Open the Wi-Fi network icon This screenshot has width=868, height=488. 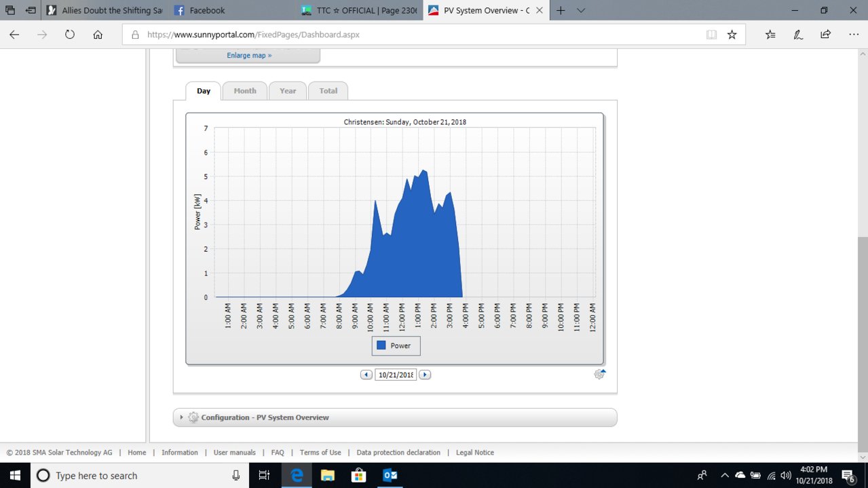point(771,476)
